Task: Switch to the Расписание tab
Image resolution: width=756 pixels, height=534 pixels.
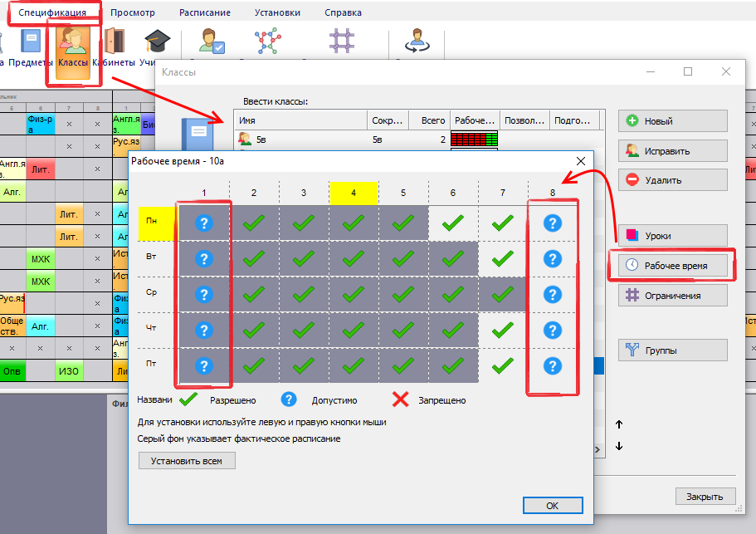Action: [x=203, y=13]
